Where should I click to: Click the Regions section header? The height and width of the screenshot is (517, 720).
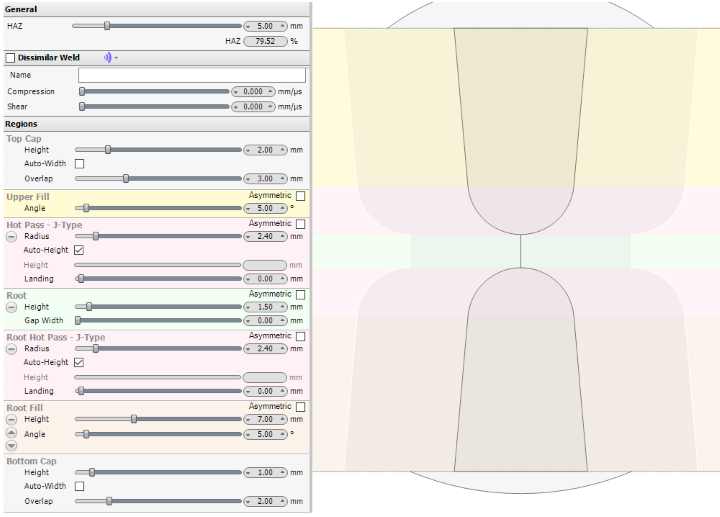click(x=22, y=124)
